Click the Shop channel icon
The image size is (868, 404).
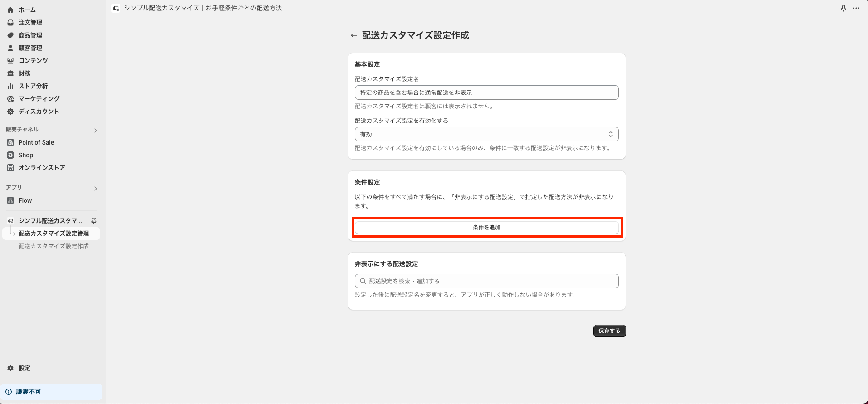[10, 155]
